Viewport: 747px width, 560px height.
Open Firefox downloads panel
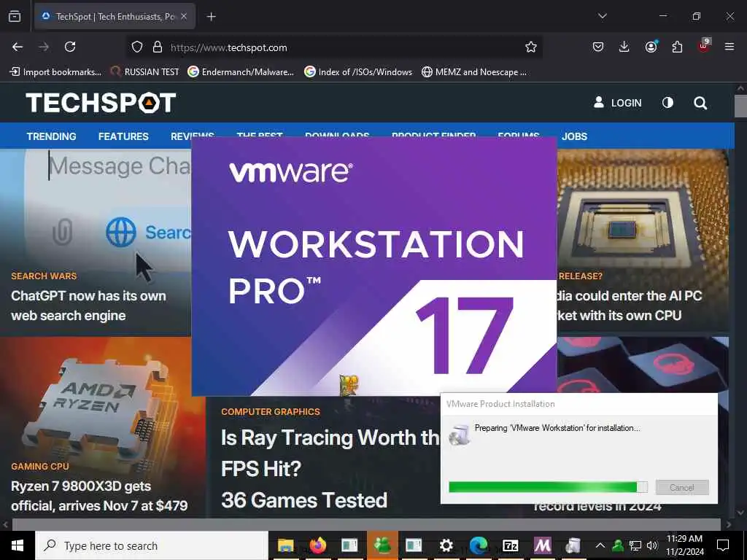624,47
